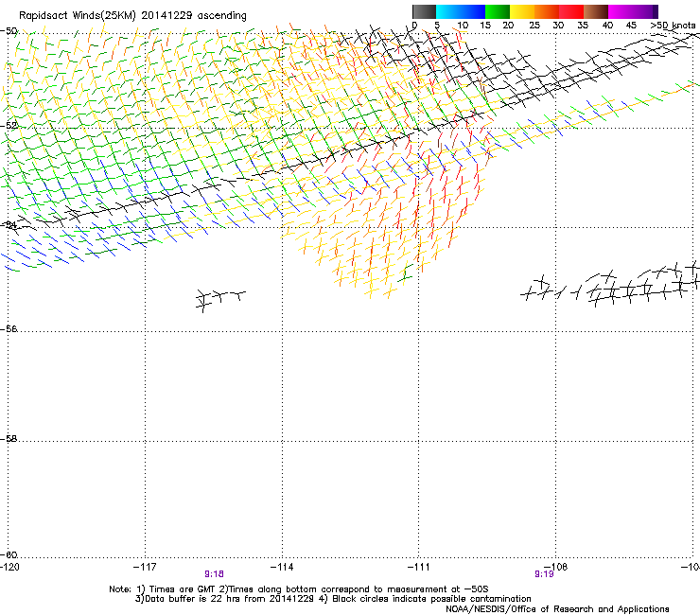
Task: Click the '-120' longitude axis label
Action: [x=9, y=567]
